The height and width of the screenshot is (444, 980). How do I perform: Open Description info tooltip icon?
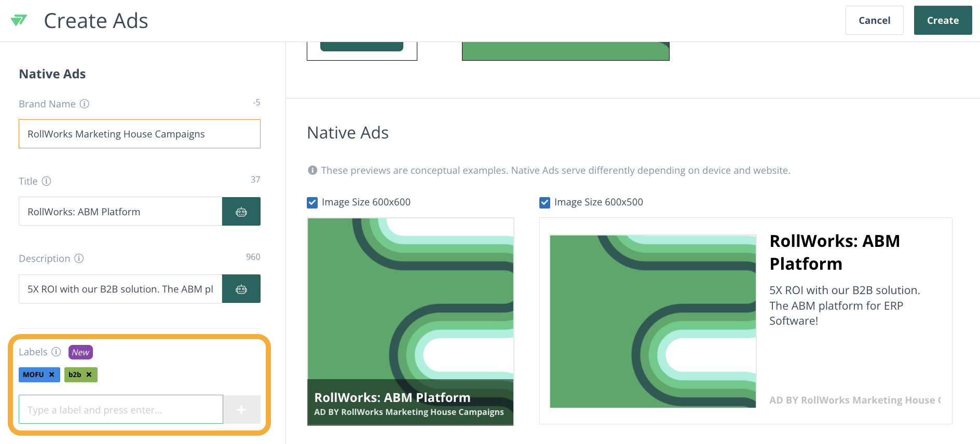[x=79, y=258]
